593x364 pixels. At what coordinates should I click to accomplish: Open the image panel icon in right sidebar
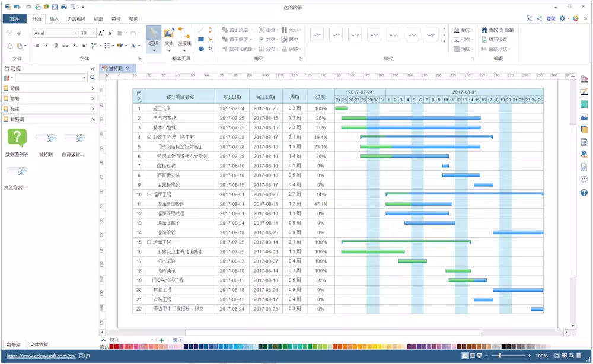(x=584, y=117)
